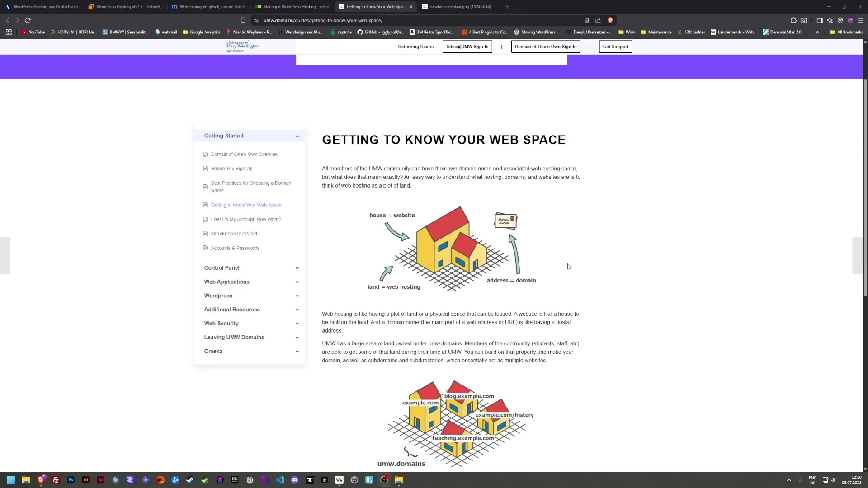This screenshot has height=488, width=868.
Task: Open the reader mode icon in address bar
Action: click(x=586, y=20)
